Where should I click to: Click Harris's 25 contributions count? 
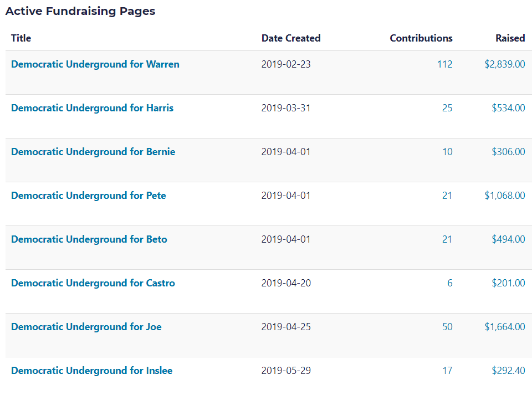tap(447, 108)
